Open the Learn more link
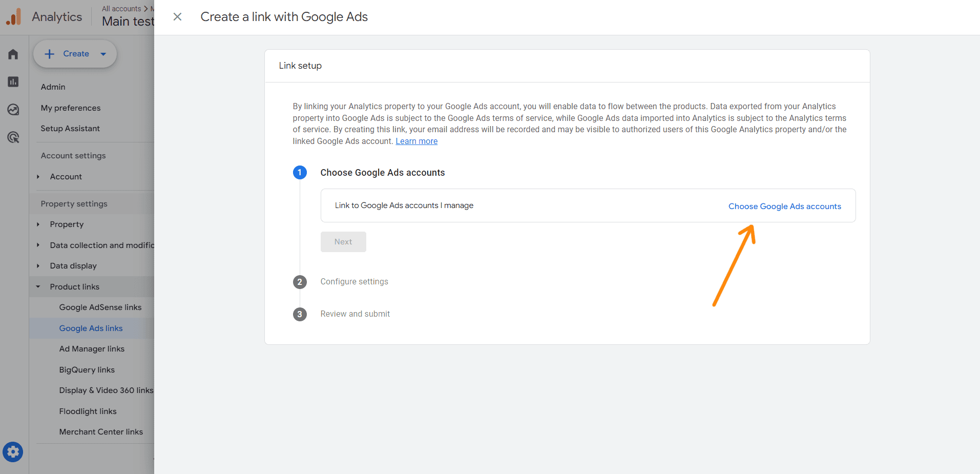The image size is (980, 474). [416, 141]
